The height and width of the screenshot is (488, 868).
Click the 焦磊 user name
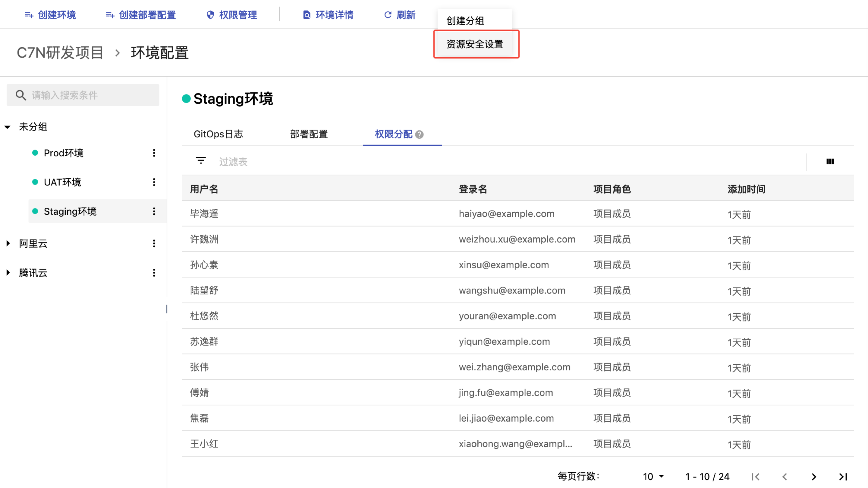coord(200,419)
